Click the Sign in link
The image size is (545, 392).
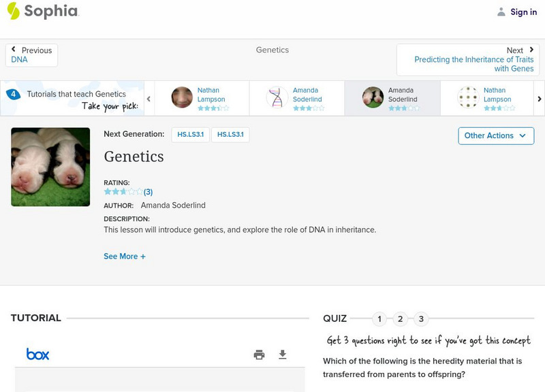[523, 12]
